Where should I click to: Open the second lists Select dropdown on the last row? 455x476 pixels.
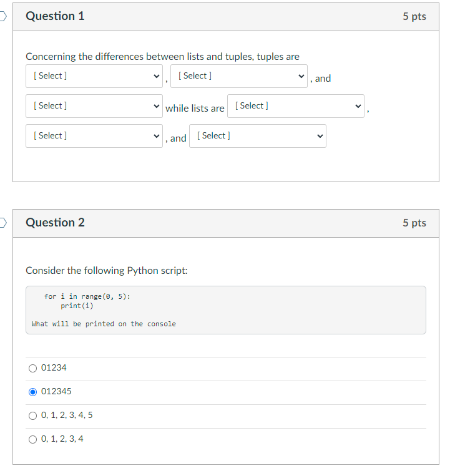point(94,136)
